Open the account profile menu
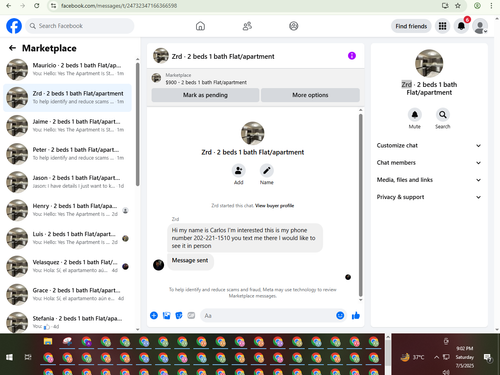This screenshot has height=375, width=500. 480,26
